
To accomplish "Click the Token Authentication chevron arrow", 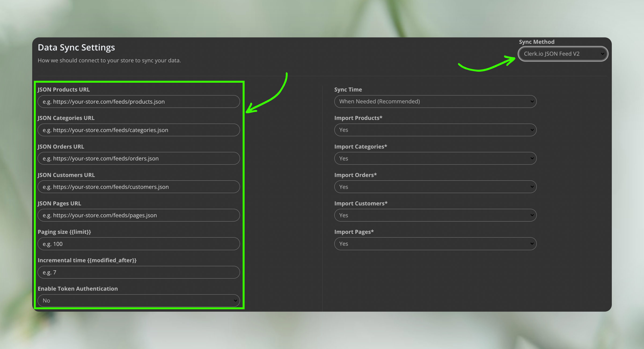I will tap(235, 301).
